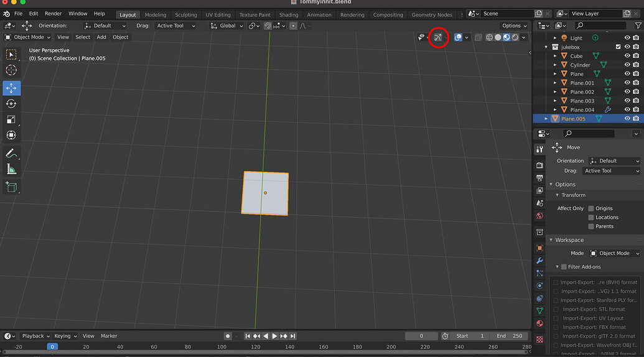Open the timeline Marker menu

tap(109, 336)
